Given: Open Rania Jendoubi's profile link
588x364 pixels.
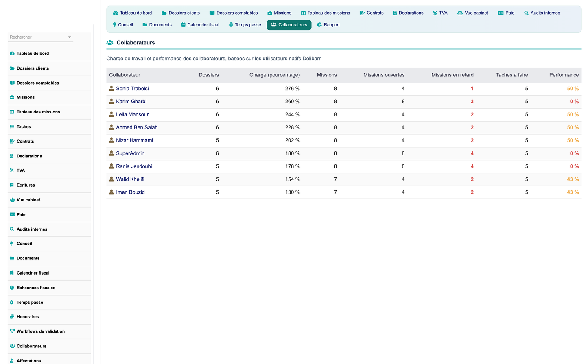Looking at the screenshot, I should pyautogui.click(x=134, y=166).
